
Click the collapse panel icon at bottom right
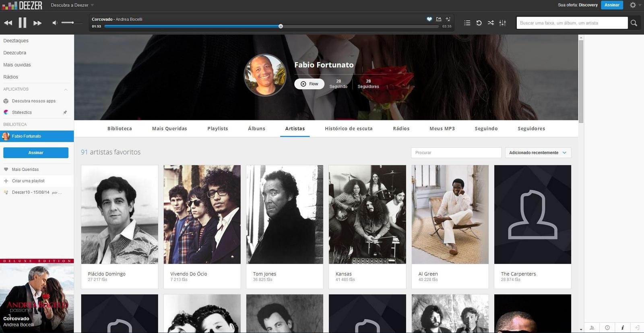637,328
